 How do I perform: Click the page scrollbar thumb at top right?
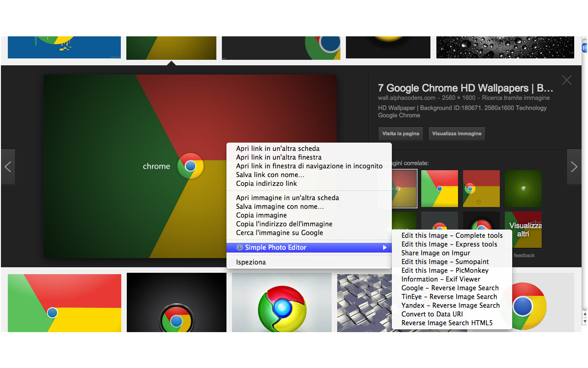(585, 47)
